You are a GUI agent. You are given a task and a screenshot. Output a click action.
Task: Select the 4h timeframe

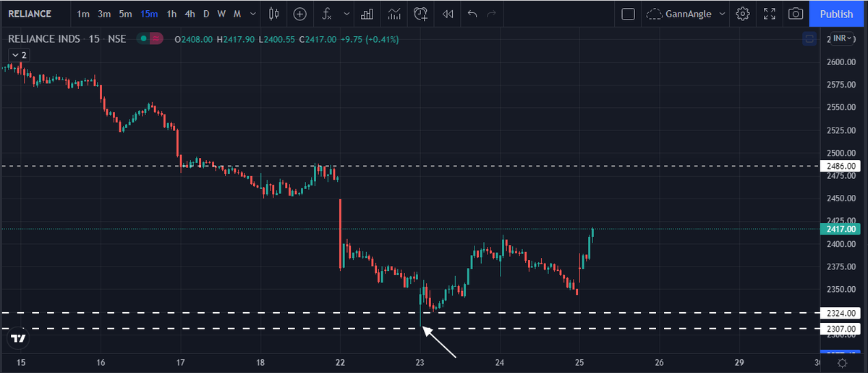[190, 14]
